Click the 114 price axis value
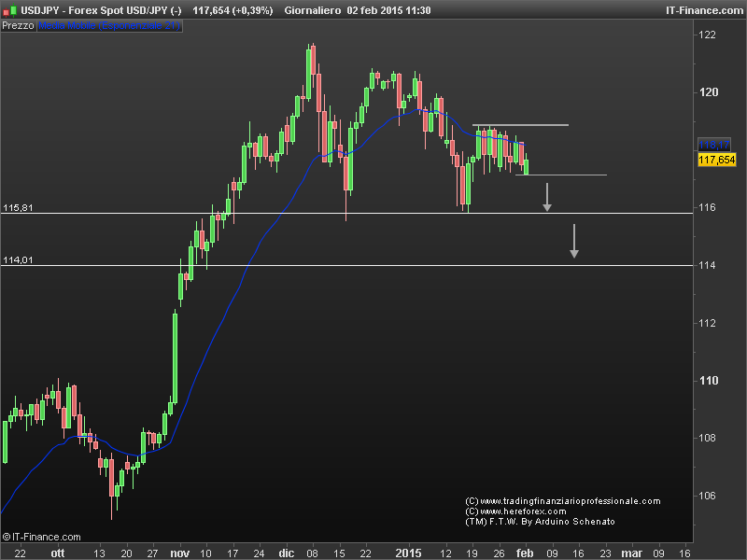This screenshot has height=560, width=747. click(708, 265)
